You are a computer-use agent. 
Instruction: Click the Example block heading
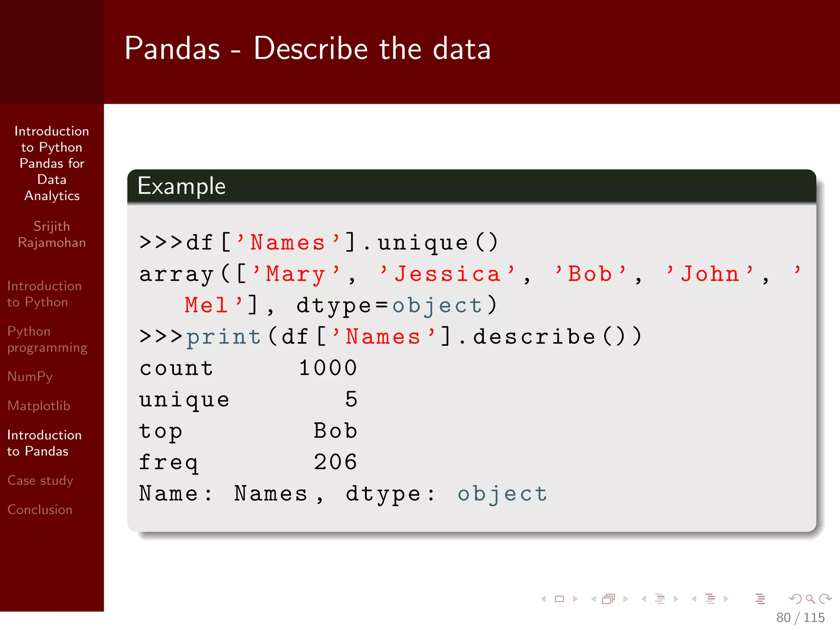182,186
